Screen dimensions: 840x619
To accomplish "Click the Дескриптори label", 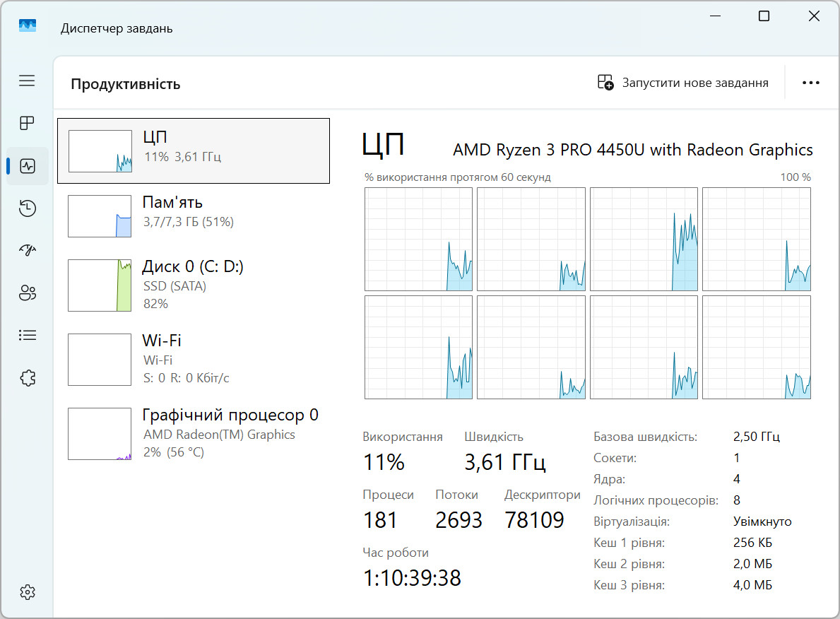I will tap(542, 495).
